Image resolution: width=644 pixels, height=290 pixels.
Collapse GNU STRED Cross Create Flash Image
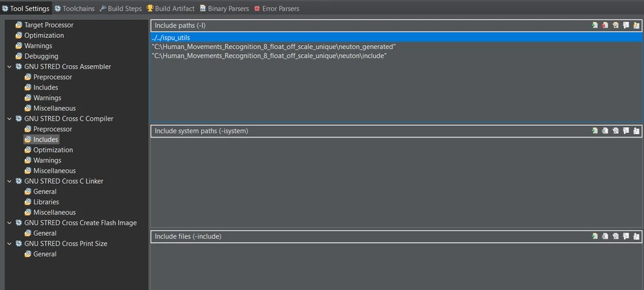pos(9,222)
